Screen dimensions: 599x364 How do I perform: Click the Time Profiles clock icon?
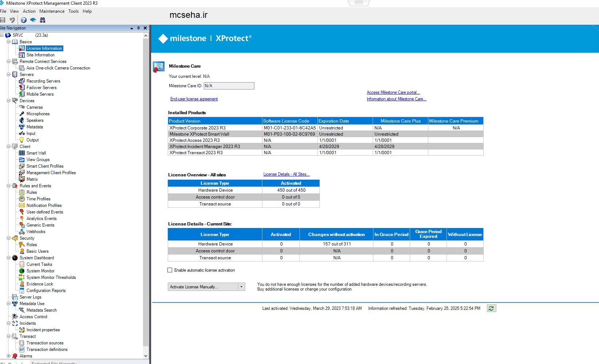[22, 199]
